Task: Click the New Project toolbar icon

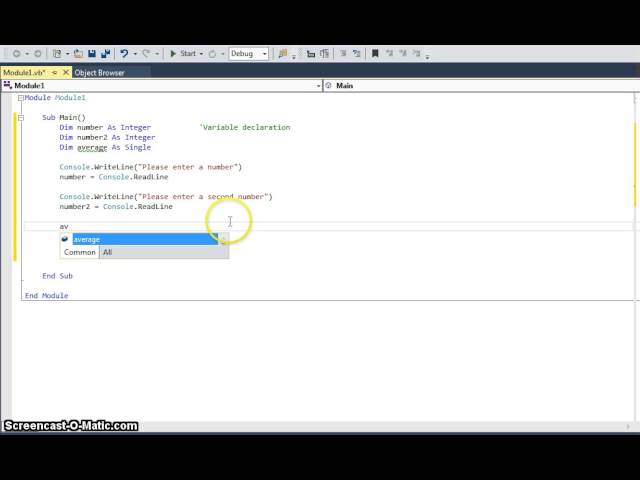Action: (x=57, y=53)
